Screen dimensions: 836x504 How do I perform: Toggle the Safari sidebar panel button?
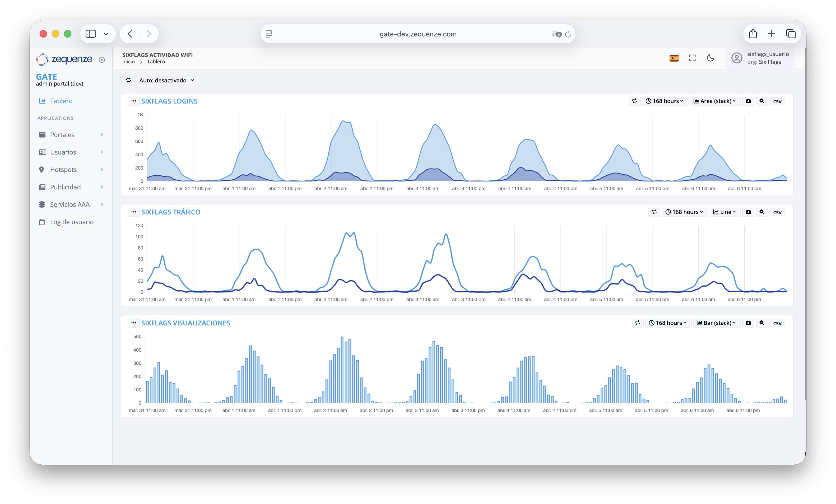[91, 34]
